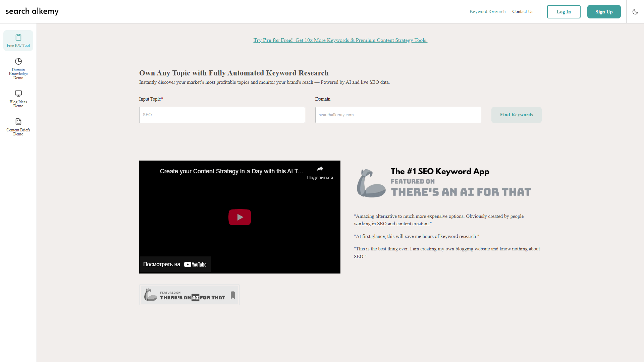Open the Free KW Tool sidebar item
Screen dimensions: 644x362
(18, 41)
